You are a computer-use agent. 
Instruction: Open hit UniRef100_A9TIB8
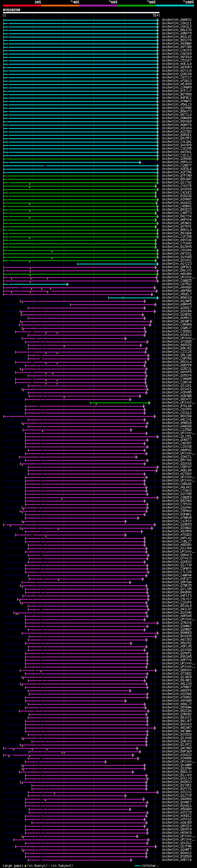point(177,47)
